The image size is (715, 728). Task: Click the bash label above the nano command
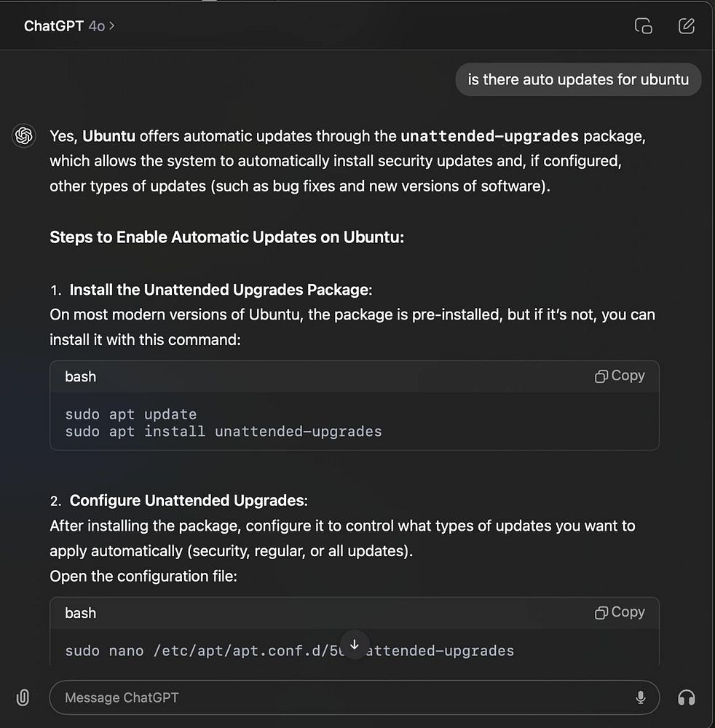80,613
